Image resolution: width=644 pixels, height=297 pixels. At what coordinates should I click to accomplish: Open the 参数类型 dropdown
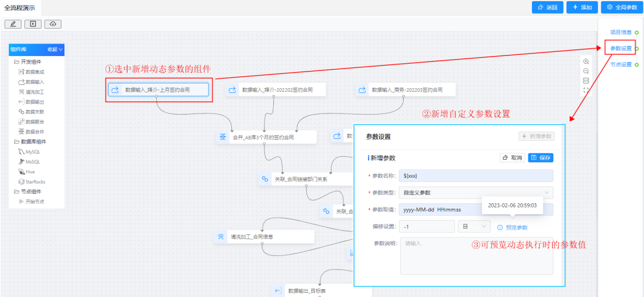(x=477, y=193)
